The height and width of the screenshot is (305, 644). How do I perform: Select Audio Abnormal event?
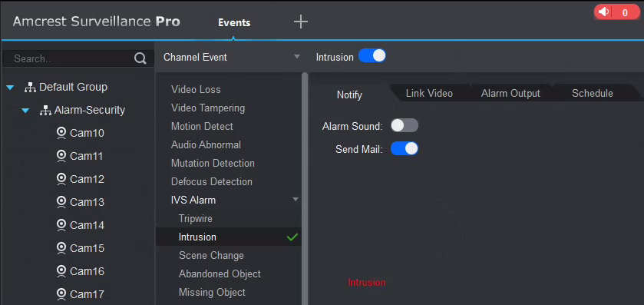pos(206,144)
